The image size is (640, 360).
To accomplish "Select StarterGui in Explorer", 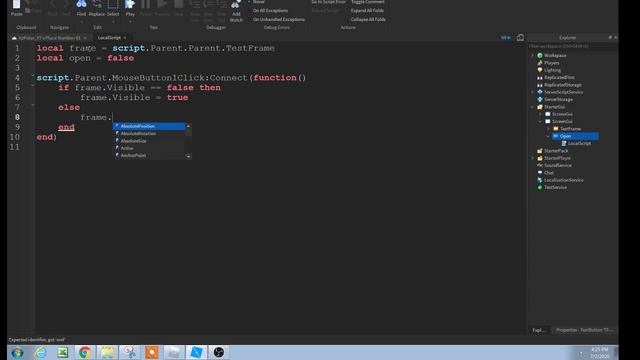I will pyautogui.click(x=554, y=107).
